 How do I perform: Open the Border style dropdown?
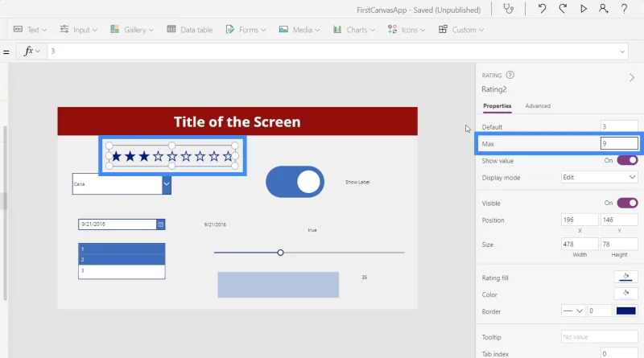click(573, 311)
